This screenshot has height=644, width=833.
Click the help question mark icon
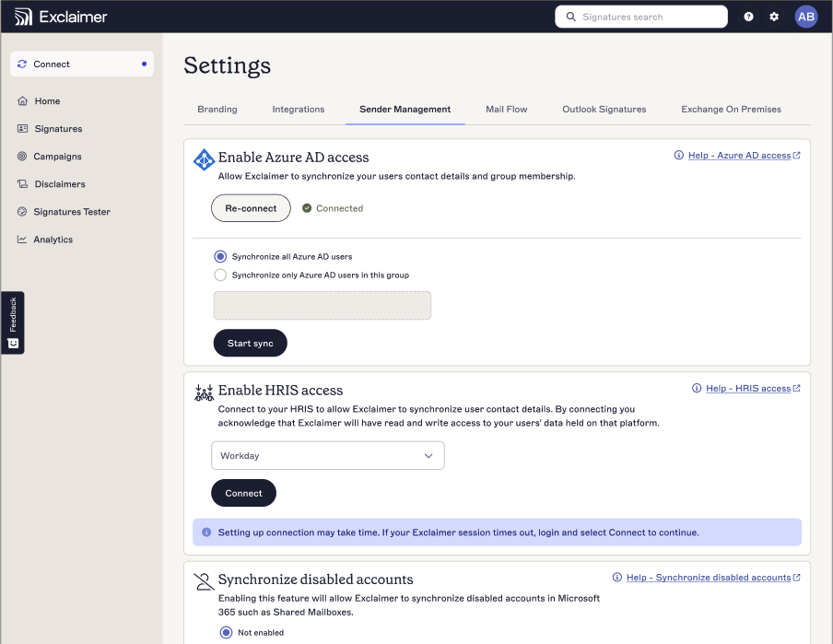(x=748, y=17)
